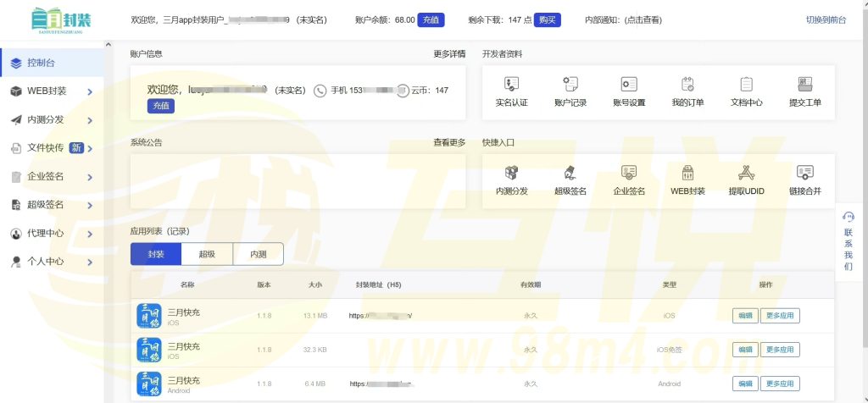Click 编辑 for the Android app
Screen dimensions: 868x403
click(x=745, y=384)
